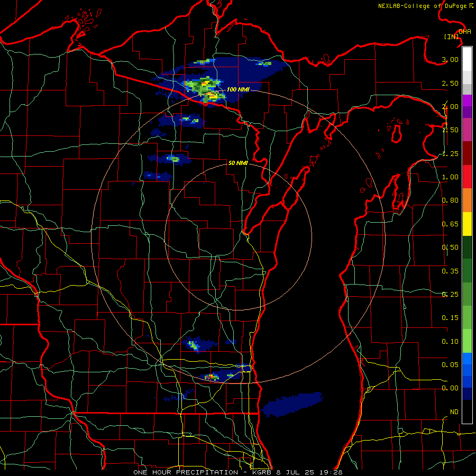Click the 3.00 legend value
Image resolution: width=476 pixels, height=476 pixels.
(450, 59)
